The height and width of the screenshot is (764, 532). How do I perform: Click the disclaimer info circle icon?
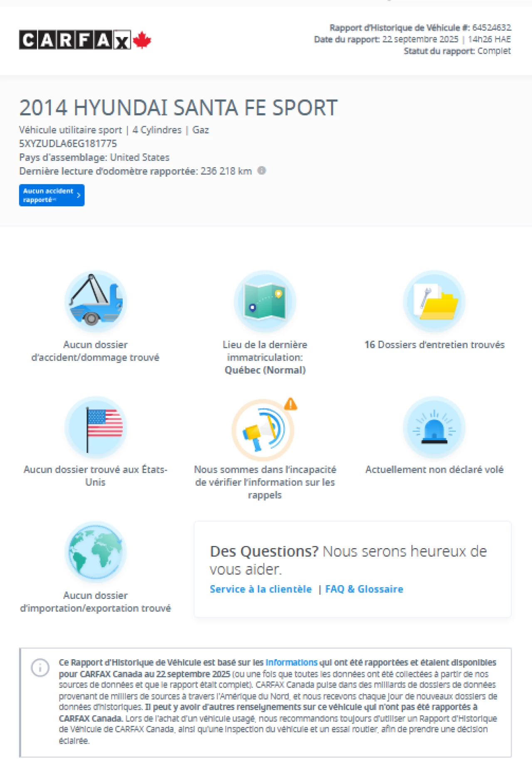tap(40, 668)
